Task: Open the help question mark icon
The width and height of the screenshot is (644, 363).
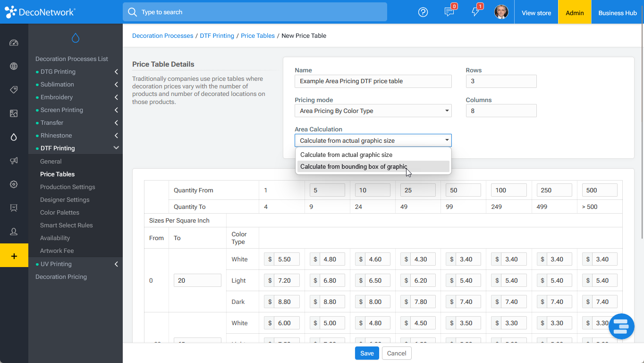Action: (423, 12)
